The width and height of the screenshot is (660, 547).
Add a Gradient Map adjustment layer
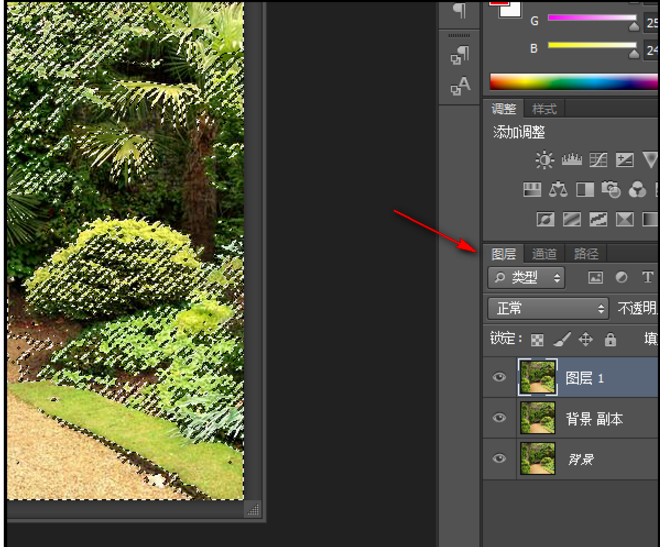pos(650,219)
